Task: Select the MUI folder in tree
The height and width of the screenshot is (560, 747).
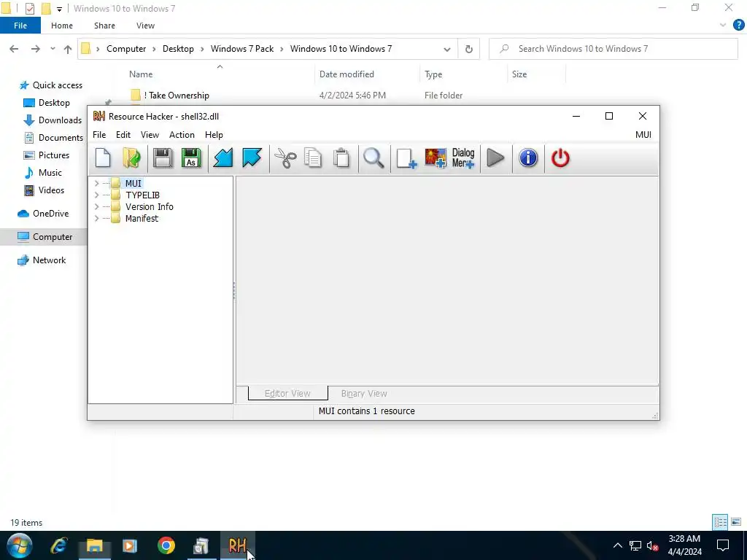Action: pos(133,183)
